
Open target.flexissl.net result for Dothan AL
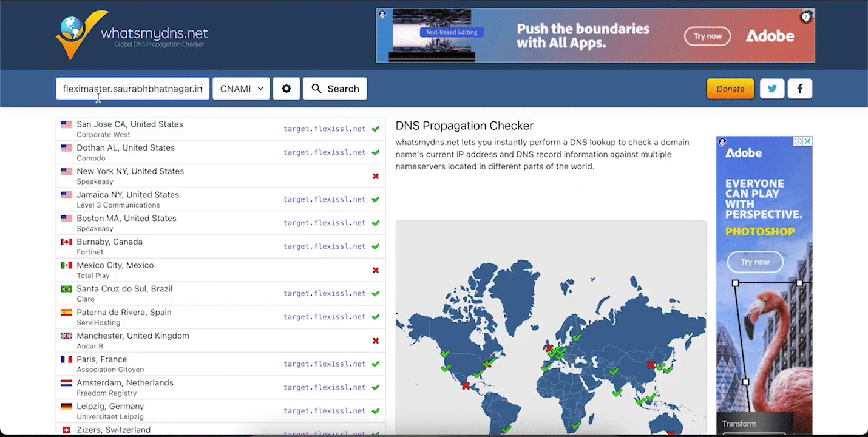coord(324,152)
